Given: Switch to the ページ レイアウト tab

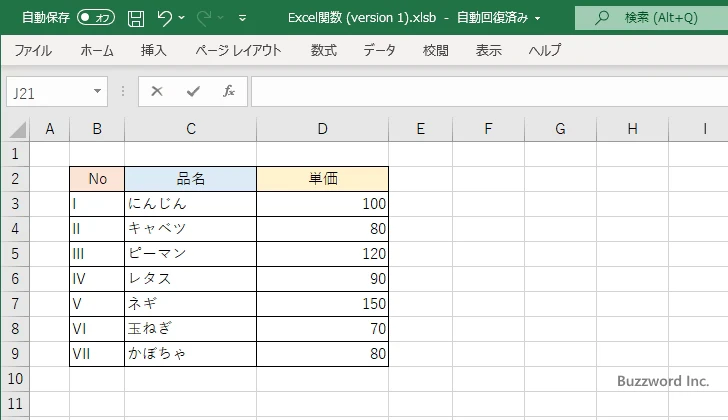Looking at the screenshot, I should pyautogui.click(x=238, y=50).
